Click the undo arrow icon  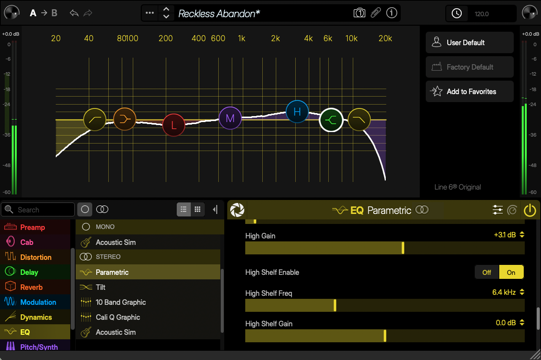[74, 13]
